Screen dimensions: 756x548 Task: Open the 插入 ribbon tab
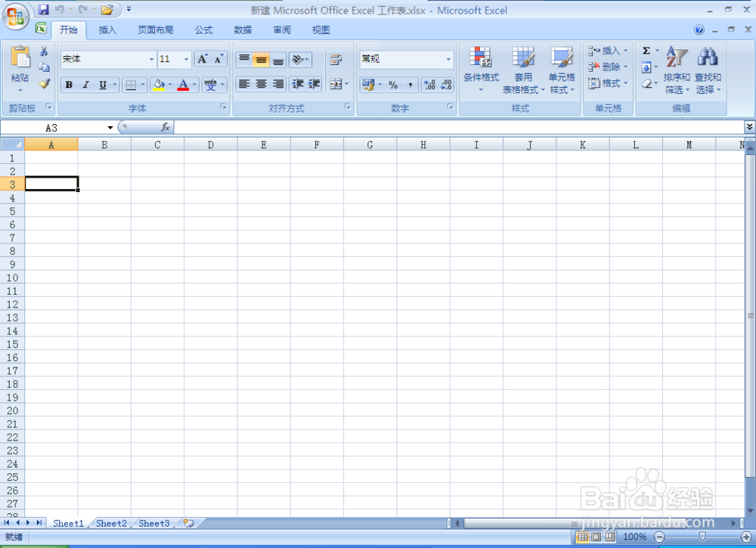click(107, 30)
